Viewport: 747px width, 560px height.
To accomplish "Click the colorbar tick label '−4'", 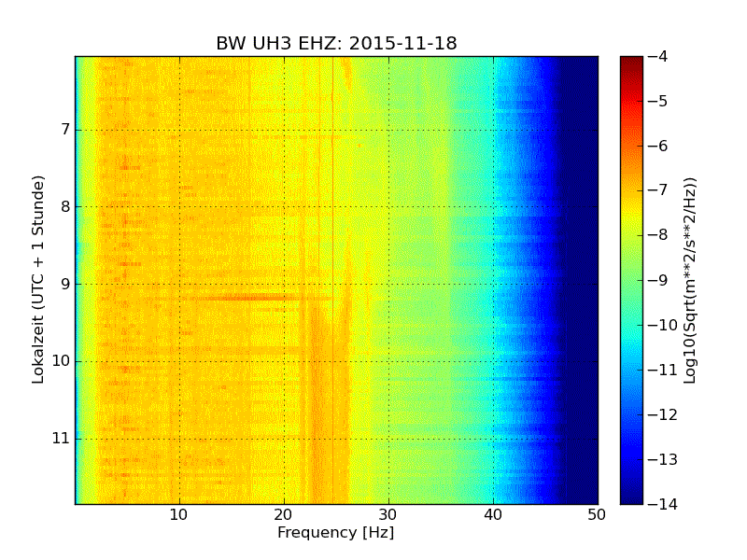I will pos(658,56).
